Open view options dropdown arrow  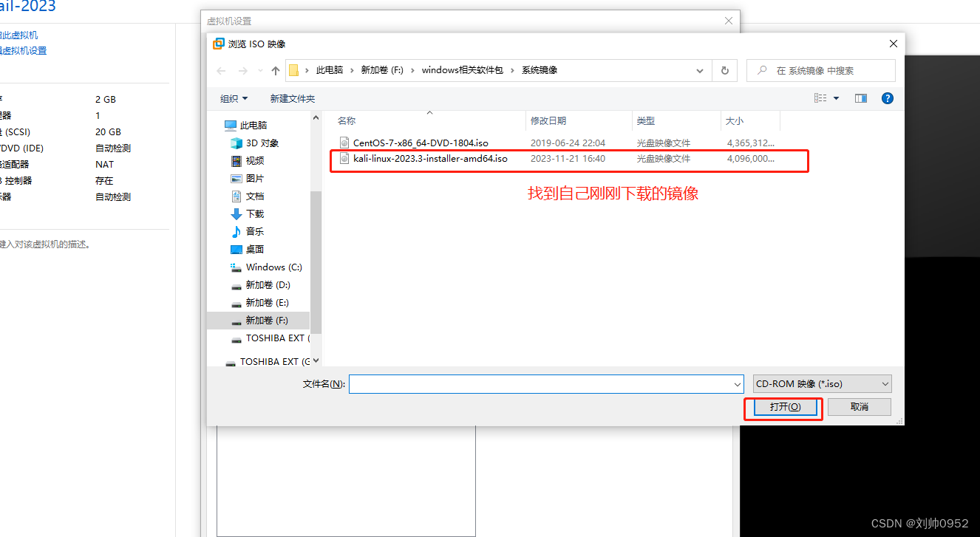837,98
